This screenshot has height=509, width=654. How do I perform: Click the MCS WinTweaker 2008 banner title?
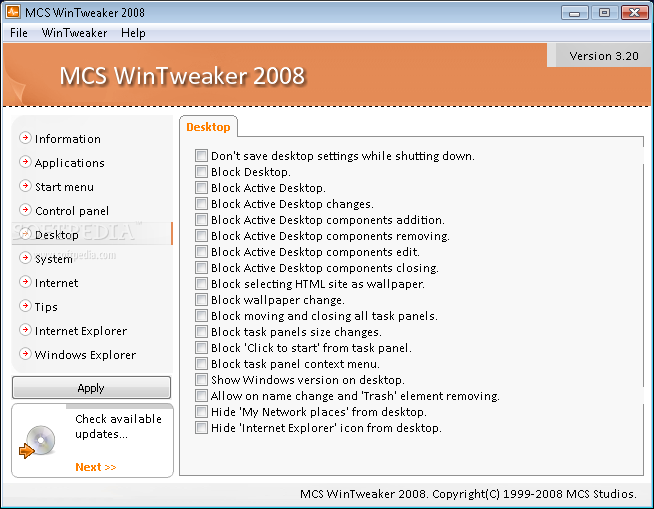182,76
